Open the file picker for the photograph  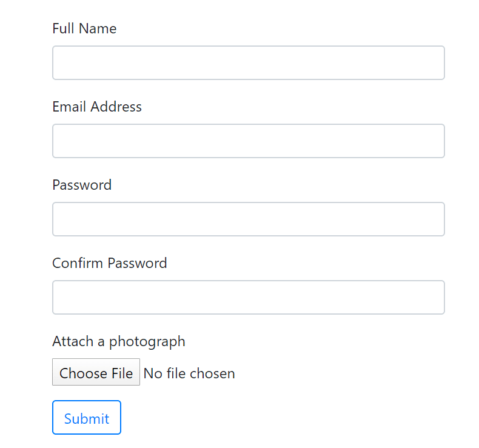click(96, 372)
